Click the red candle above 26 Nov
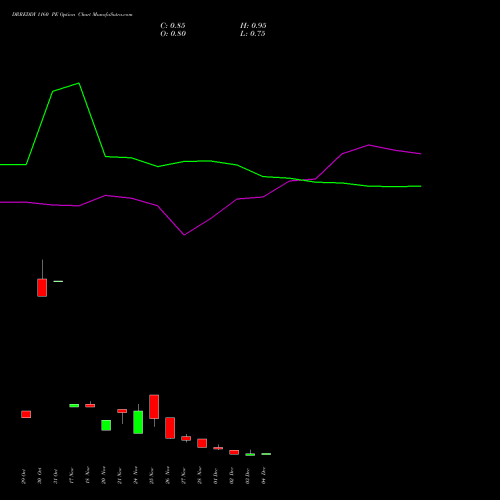 [x=170, y=428]
